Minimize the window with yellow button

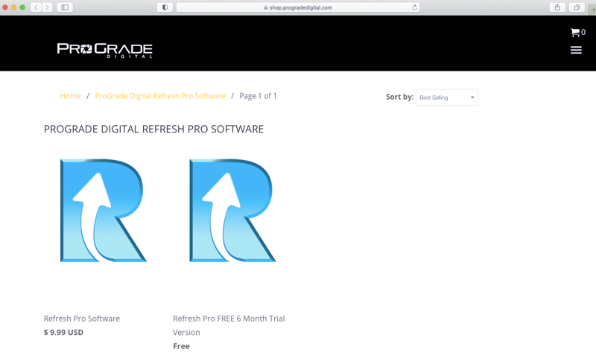point(13,7)
